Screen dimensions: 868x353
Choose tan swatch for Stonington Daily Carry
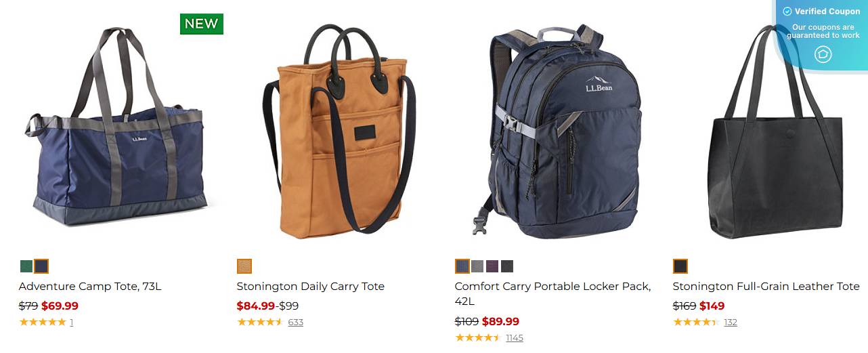point(244,266)
